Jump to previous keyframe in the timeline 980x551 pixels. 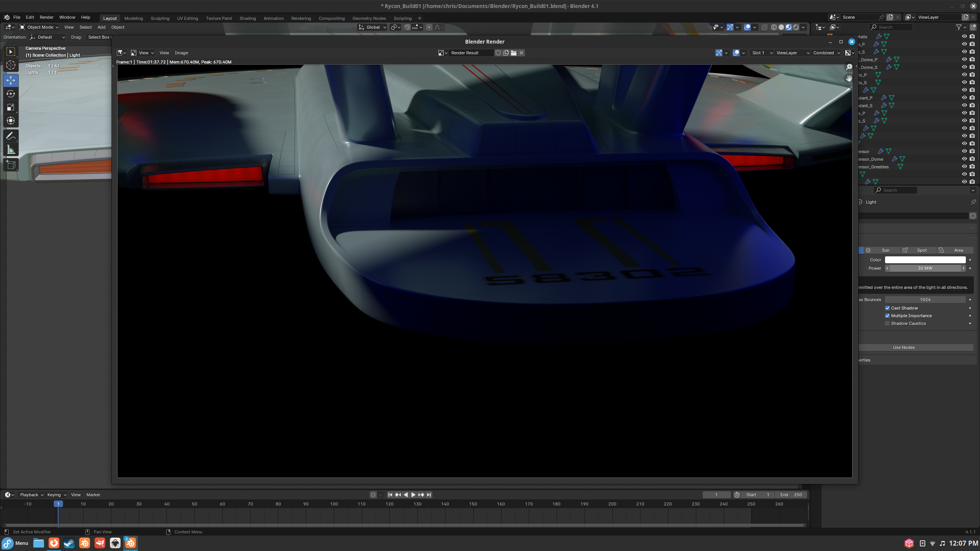click(398, 495)
